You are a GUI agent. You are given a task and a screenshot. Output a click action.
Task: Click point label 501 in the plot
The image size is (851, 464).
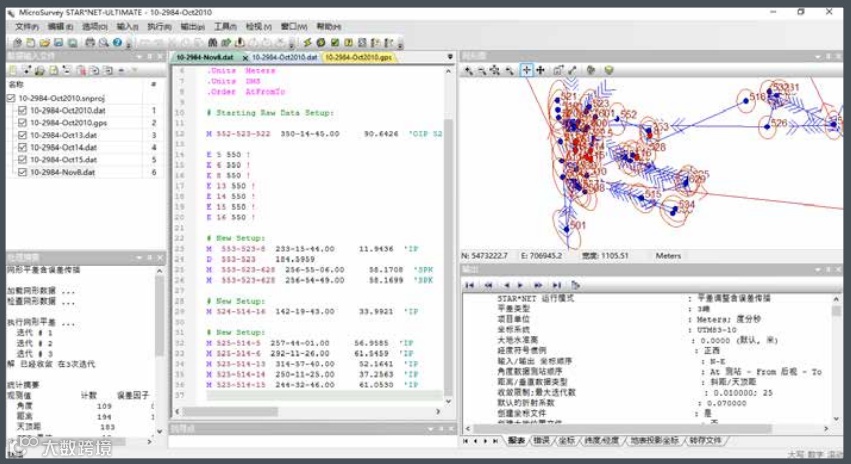click(x=578, y=225)
